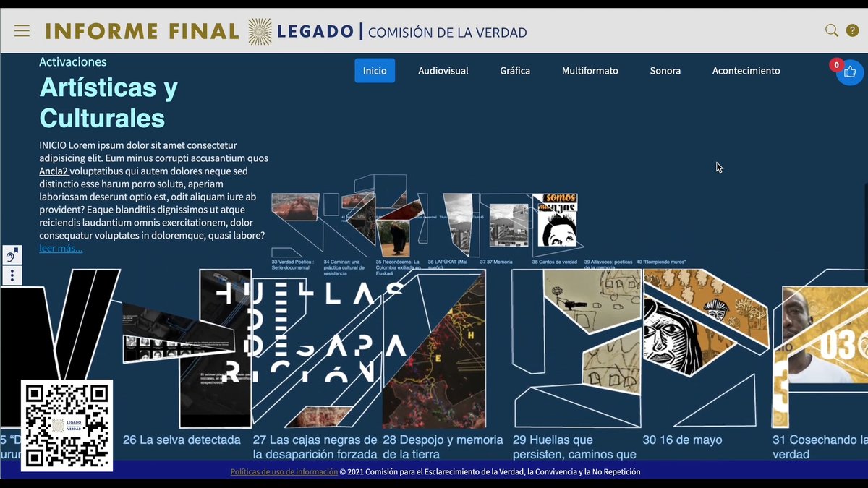Screen dimensions: 868x488
Task: Click caption '29 Huellas que persisten'
Action: point(574,447)
